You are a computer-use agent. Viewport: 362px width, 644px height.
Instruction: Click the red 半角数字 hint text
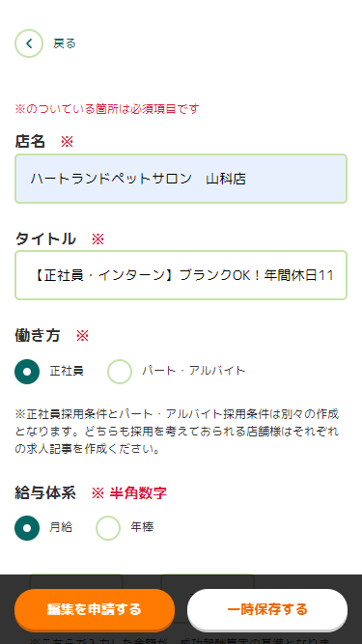coord(138,492)
